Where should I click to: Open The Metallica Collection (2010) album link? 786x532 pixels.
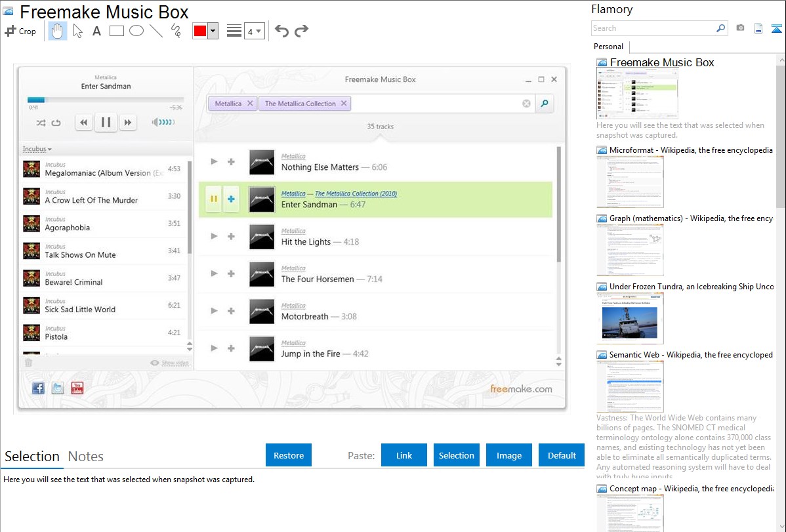pos(356,194)
